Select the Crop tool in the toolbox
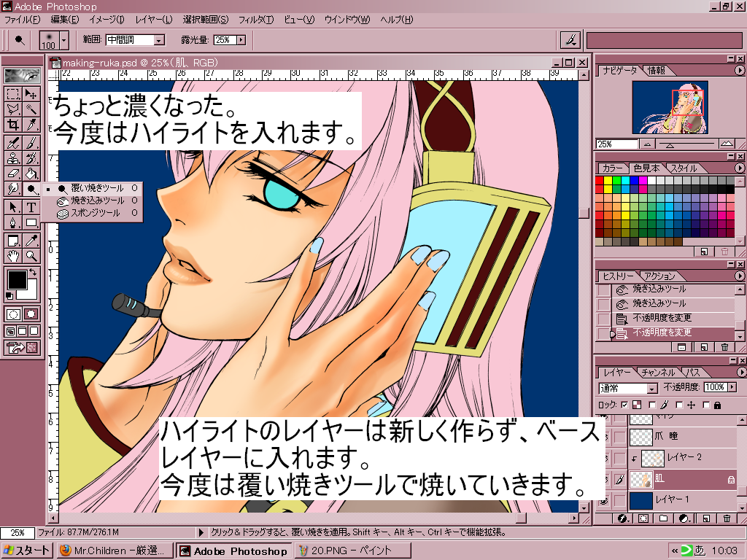The image size is (747, 560). (13, 125)
